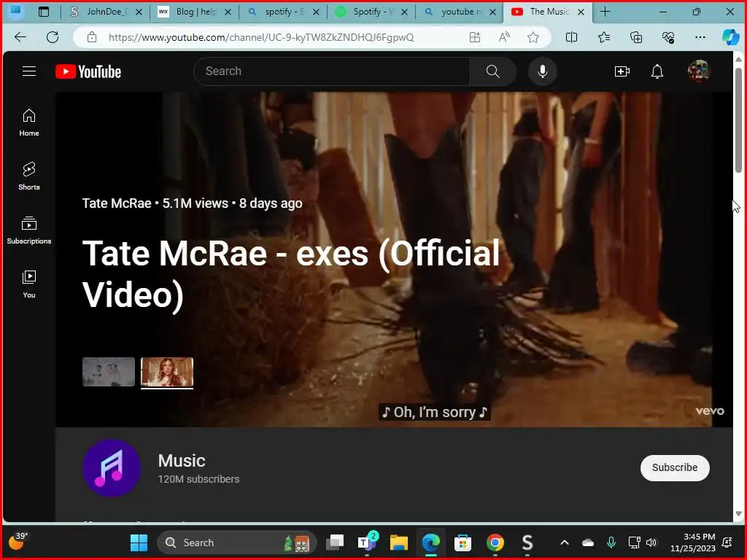Focus the YouTube search field

click(332, 71)
